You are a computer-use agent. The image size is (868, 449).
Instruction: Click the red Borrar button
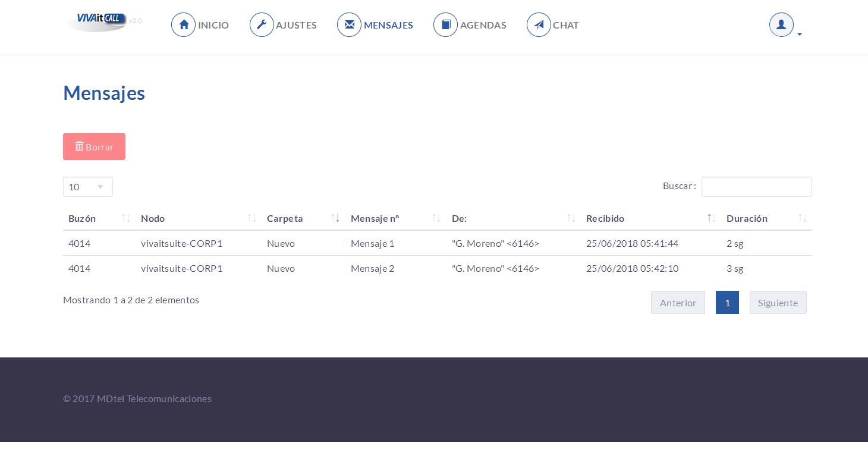click(94, 146)
